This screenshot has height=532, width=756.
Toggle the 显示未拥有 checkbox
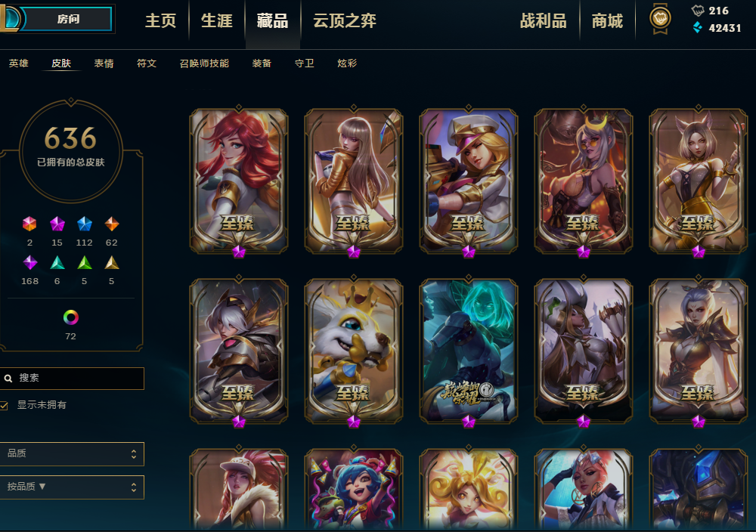[x=5, y=405]
